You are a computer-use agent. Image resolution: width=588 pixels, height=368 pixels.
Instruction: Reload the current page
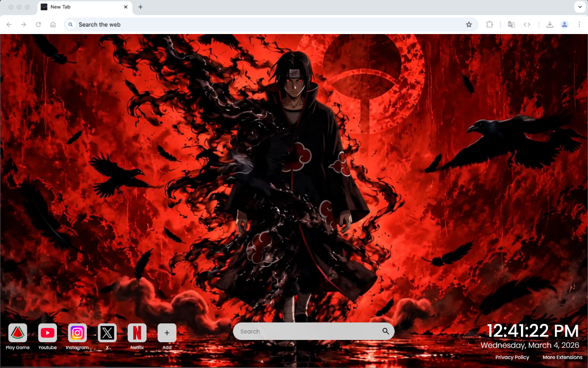click(39, 24)
